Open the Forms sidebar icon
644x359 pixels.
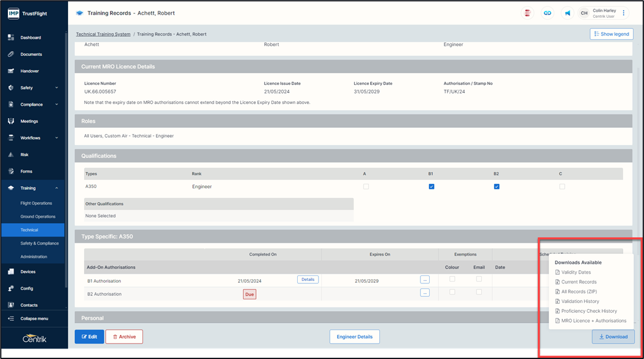tap(11, 172)
